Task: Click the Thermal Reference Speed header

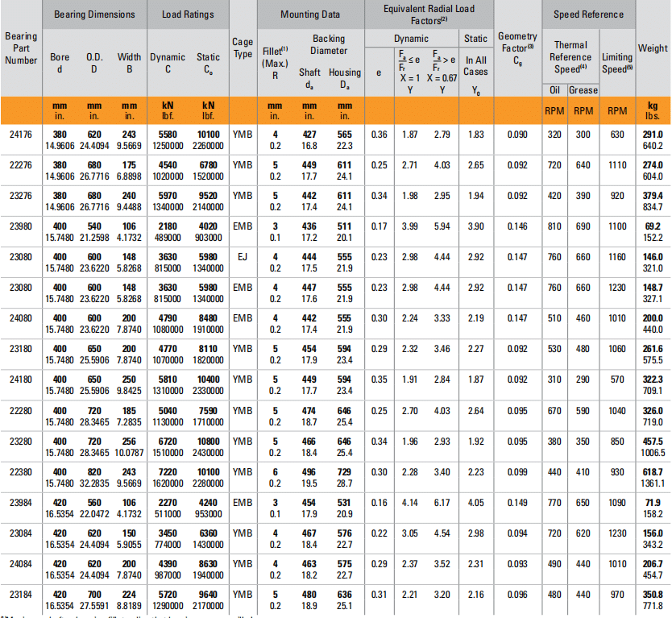Action: [x=570, y=57]
